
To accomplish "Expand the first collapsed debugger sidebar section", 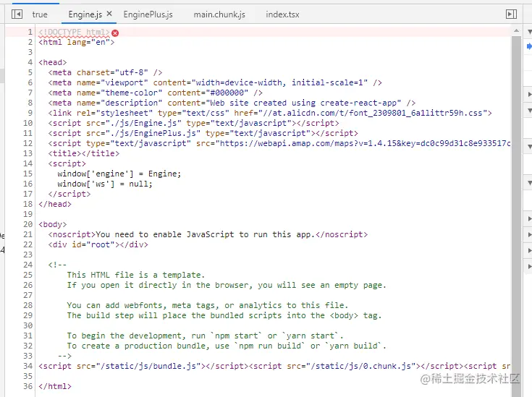I will (x=530, y=94).
